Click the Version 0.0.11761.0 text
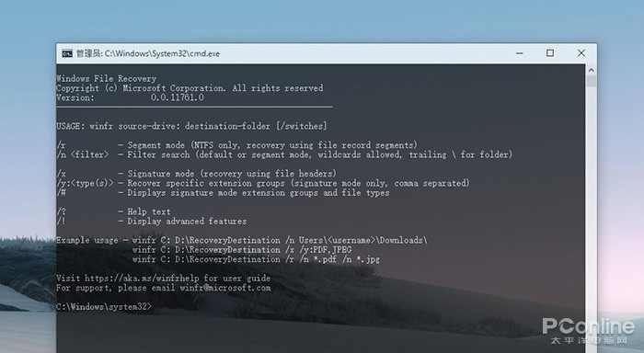The width and height of the screenshot is (644, 353). click(x=130, y=97)
